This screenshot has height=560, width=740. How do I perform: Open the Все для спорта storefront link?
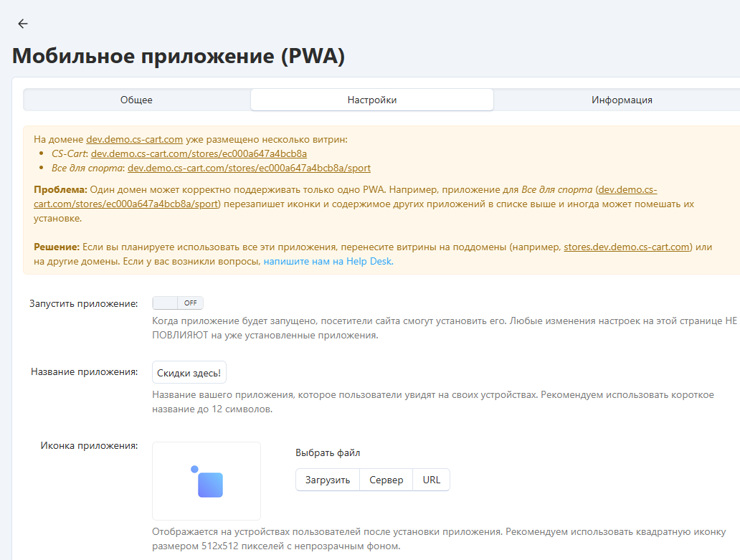tap(249, 168)
